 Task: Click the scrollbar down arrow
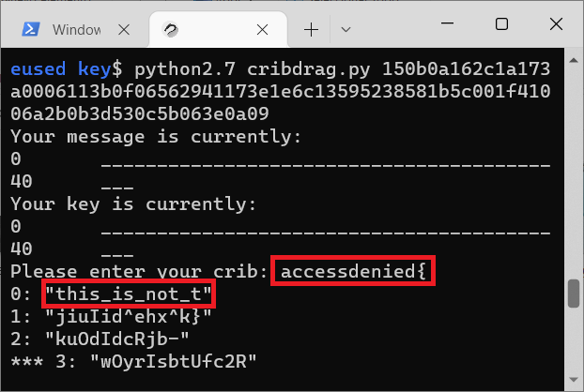[574, 380]
